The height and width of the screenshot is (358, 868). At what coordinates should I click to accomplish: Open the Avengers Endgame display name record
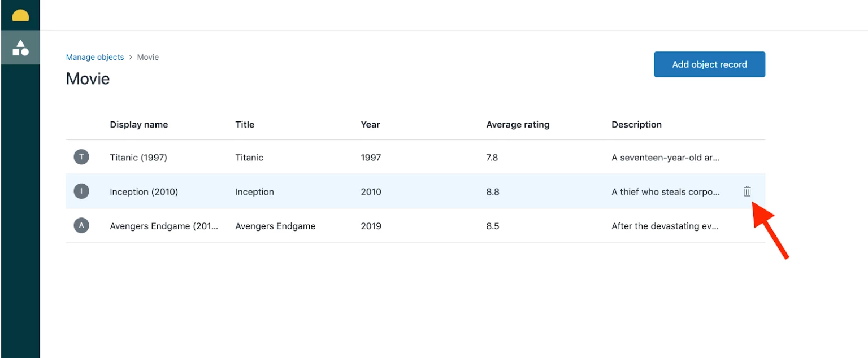[x=164, y=226]
